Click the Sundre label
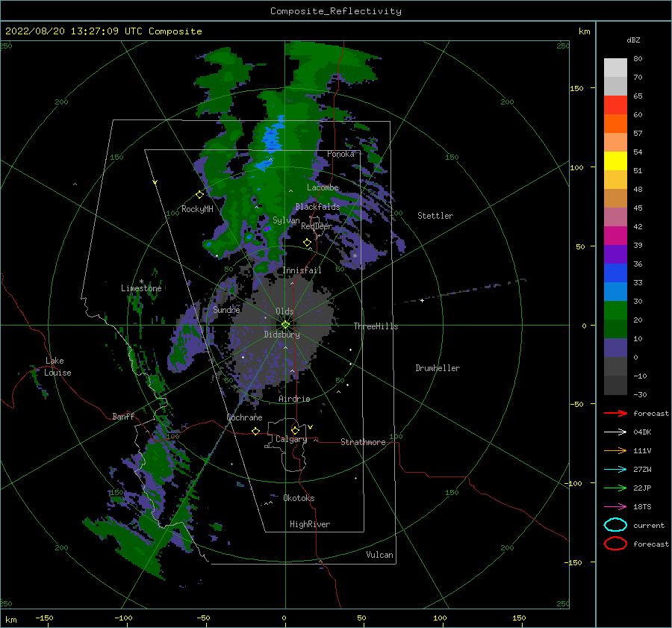The height and width of the screenshot is (628, 672). [x=226, y=310]
